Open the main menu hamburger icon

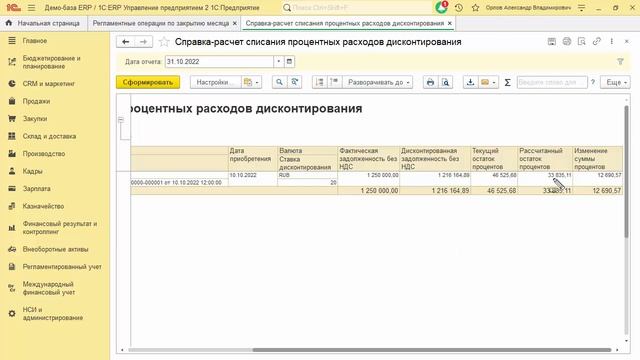(31, 8)
